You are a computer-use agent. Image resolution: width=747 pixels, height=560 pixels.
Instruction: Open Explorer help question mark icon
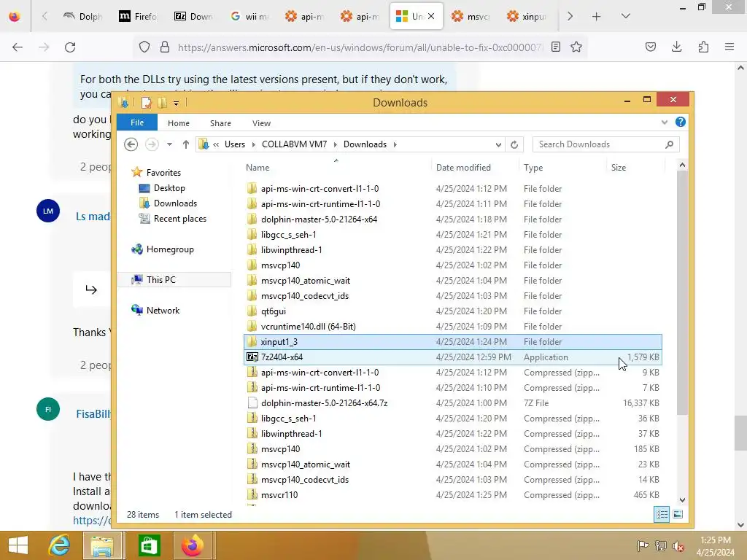click(681, 122)
